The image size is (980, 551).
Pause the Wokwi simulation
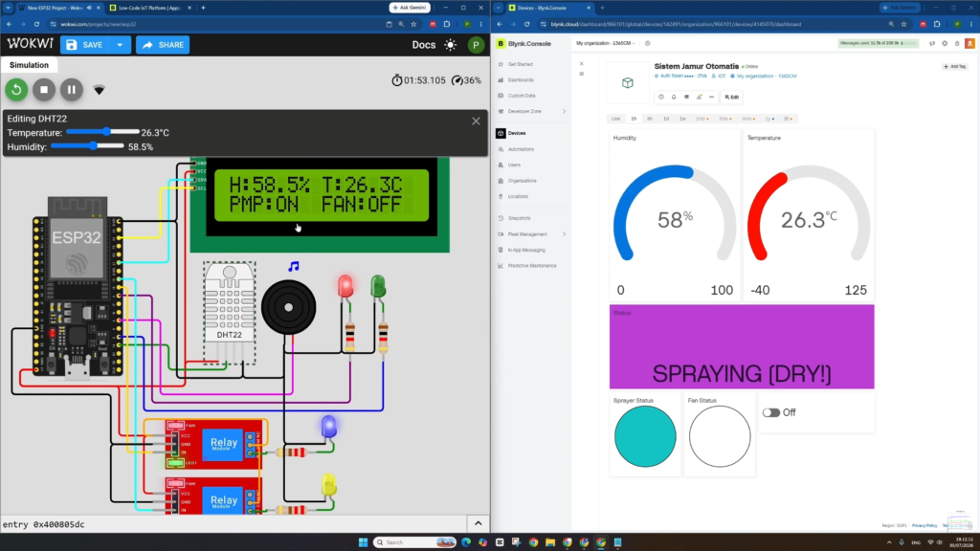(71, 90)
